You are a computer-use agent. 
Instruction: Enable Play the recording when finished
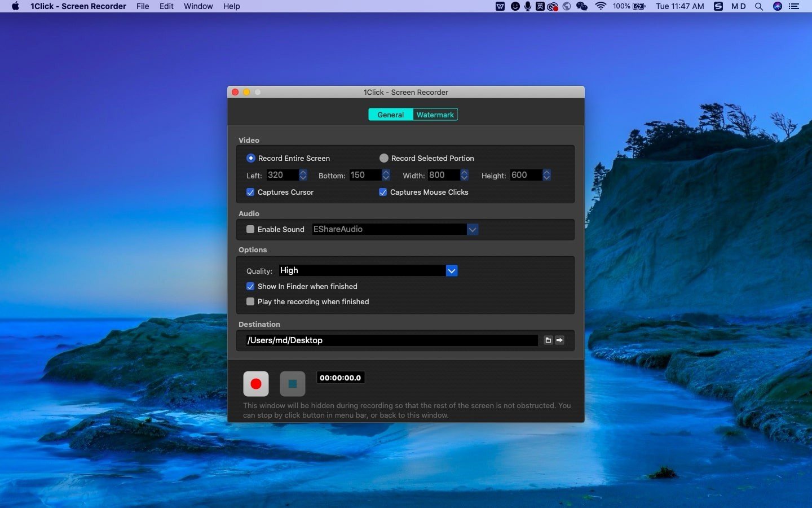point(250,301)
